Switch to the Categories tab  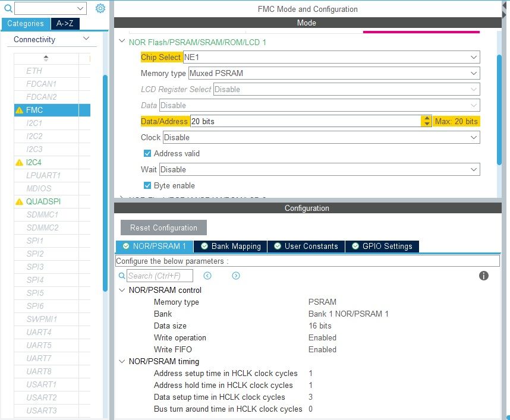[26, 23]
